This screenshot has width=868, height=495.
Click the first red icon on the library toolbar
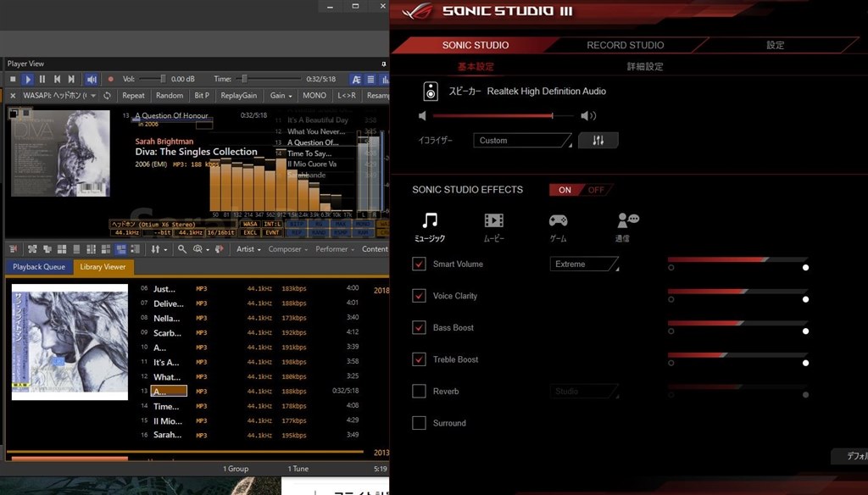[x=14, y=249]
